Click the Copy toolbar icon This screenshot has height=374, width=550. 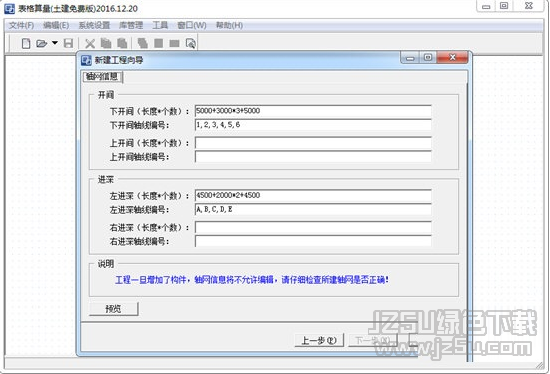[x=106, y=44]
